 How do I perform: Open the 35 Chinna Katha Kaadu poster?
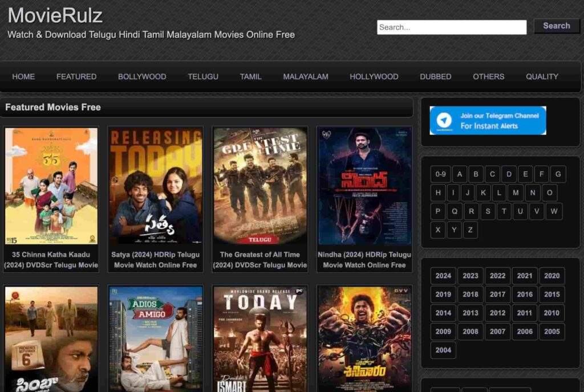[51, 186]
